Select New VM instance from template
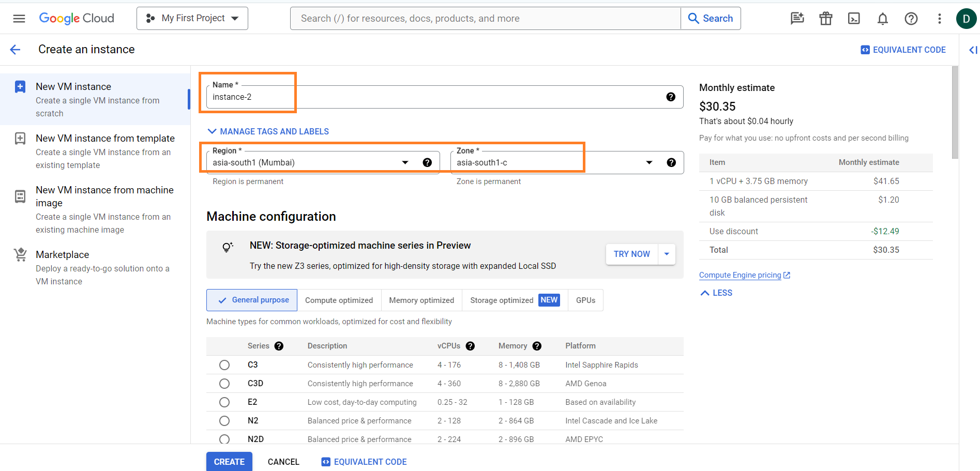The image size is (980, 471). click(95, 151)
